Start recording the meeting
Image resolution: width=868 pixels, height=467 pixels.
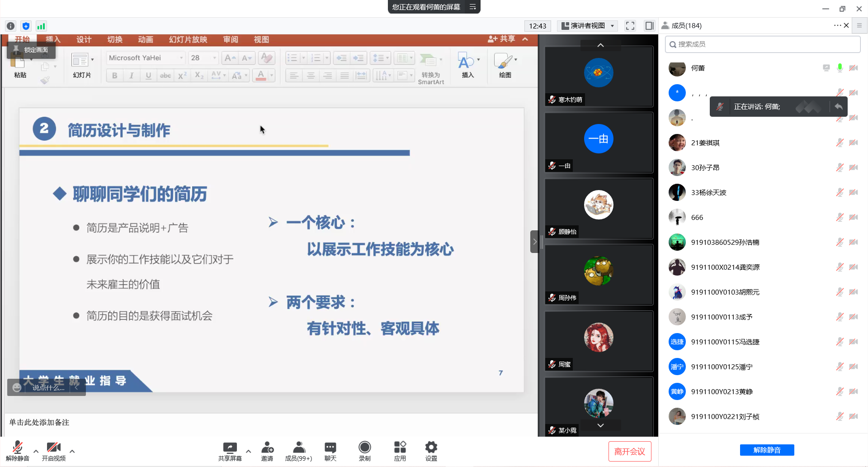[364, 448]
